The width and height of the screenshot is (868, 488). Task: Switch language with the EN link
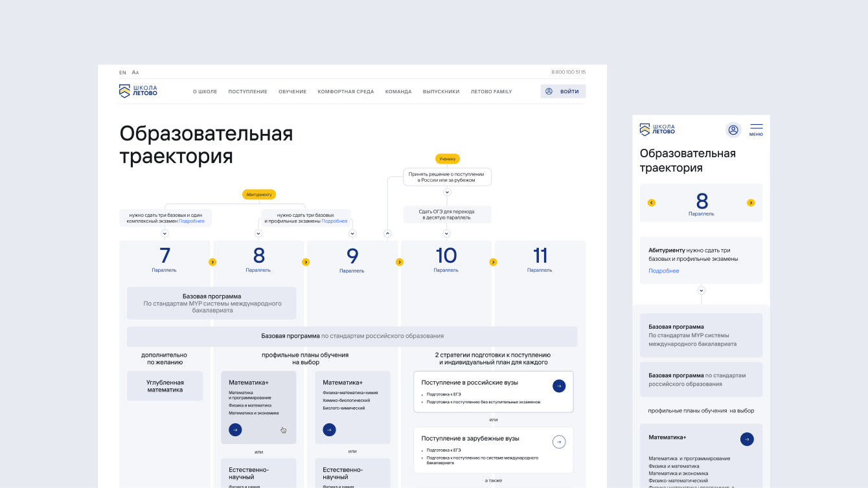tap(123, 72)
